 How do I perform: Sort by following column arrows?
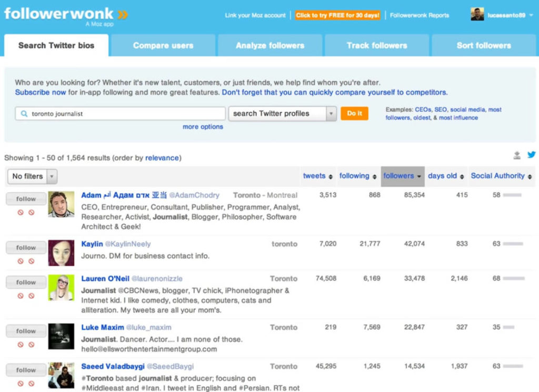click(374, 177)
